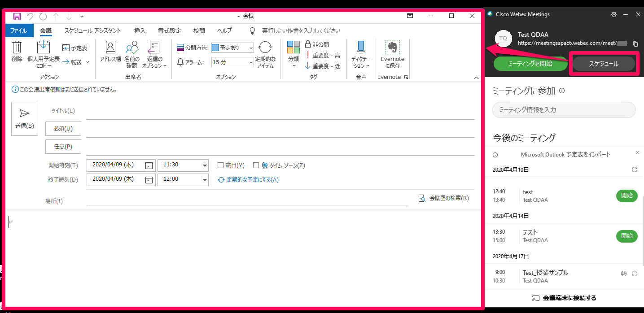Open 公開方法 予定あり combo box
The image size is (644, 313).
coord(232,48)
